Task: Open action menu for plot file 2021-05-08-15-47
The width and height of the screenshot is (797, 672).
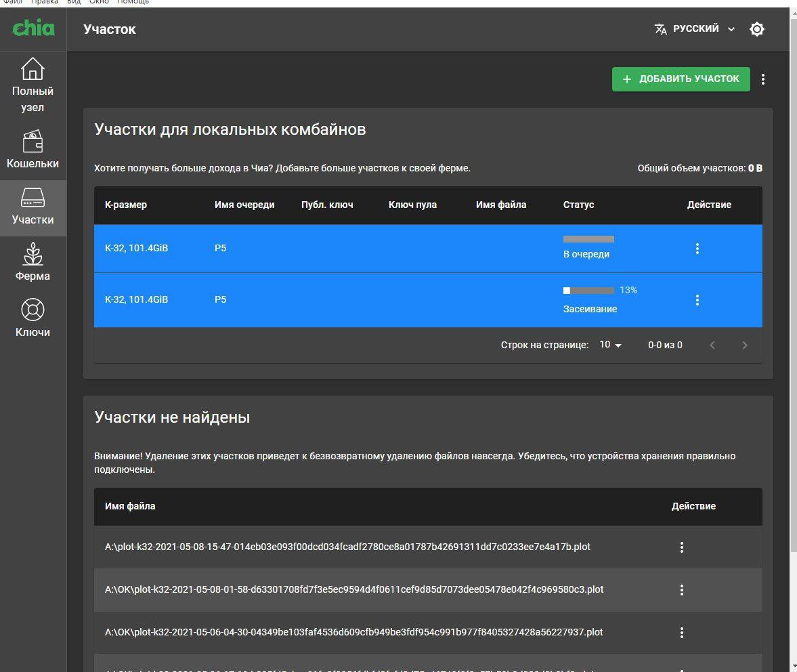Action: point(682,547)
